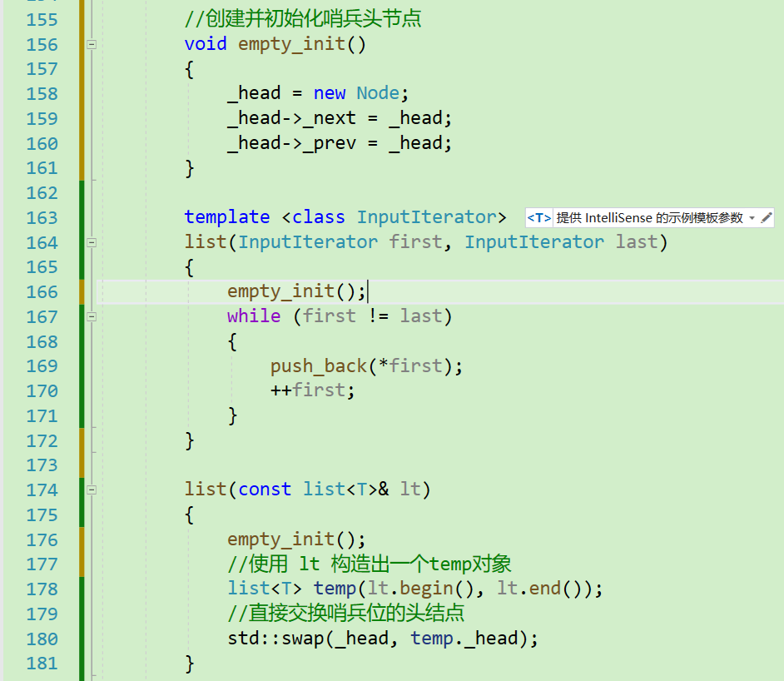This screenshot has height=681, width=784.
Task: Click 'while' keyword on line 167
Action: tap(254, 316)
